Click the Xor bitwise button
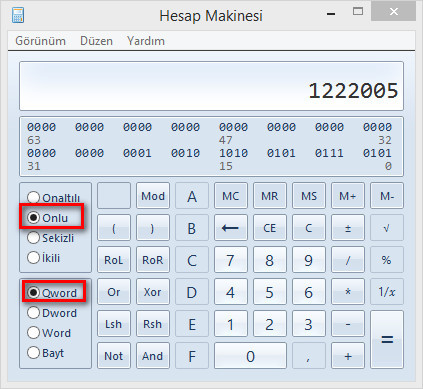Image resolution: width=423 pixels, height=389 pixels. coord(153,292)
